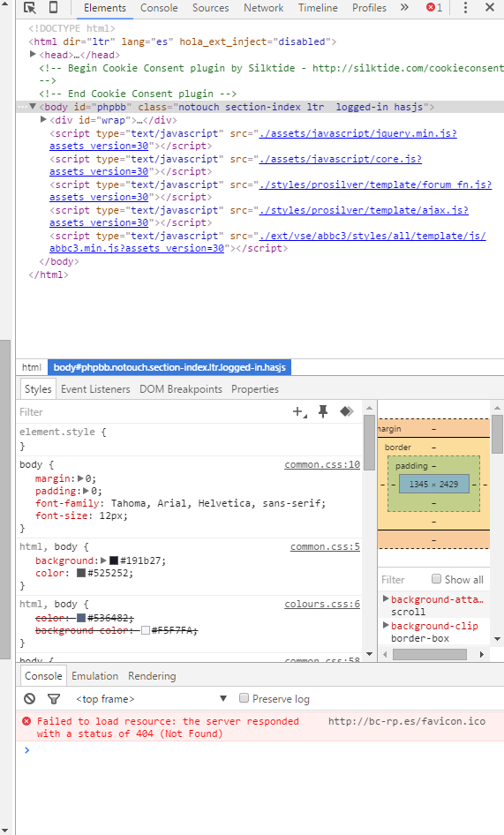The image size is (504, 835).
Task: Open the Event Listeners tab
Action: (x=95, y=389)
